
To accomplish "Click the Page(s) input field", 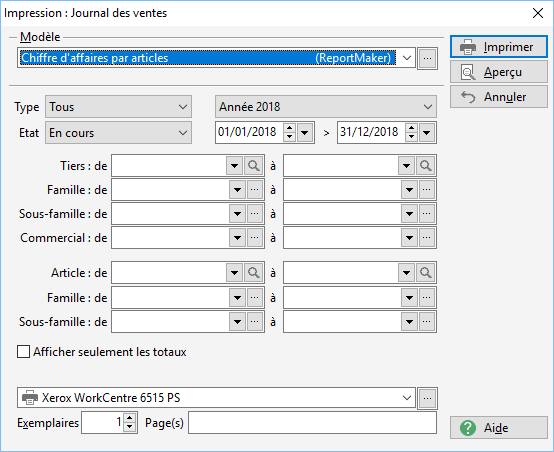I will (x=312, y=423).
